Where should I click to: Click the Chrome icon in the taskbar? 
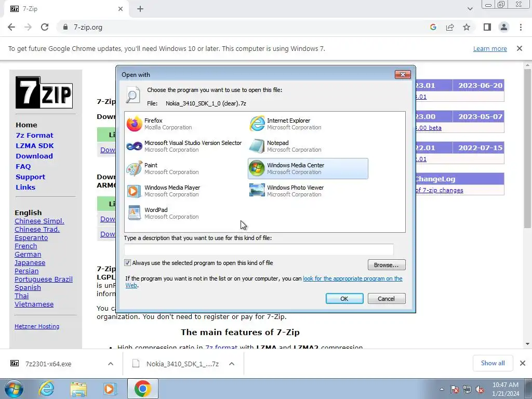[x=142, y=389]
